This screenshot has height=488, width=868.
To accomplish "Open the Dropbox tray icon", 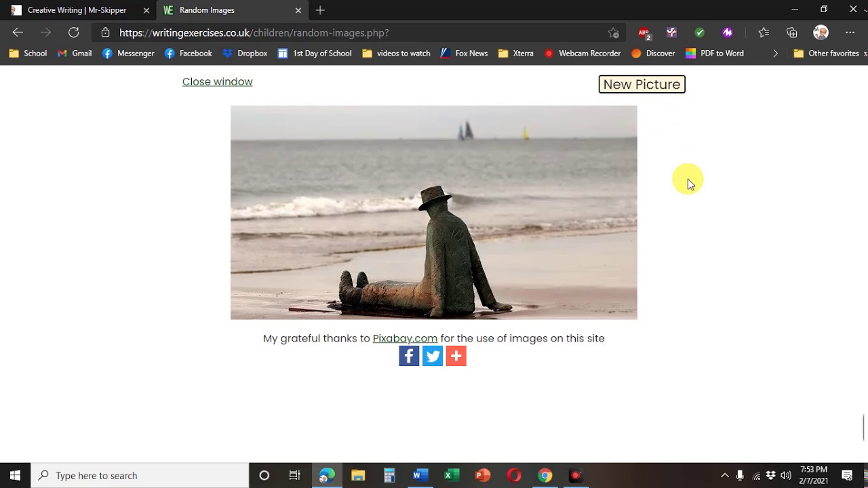I will 771,475.
